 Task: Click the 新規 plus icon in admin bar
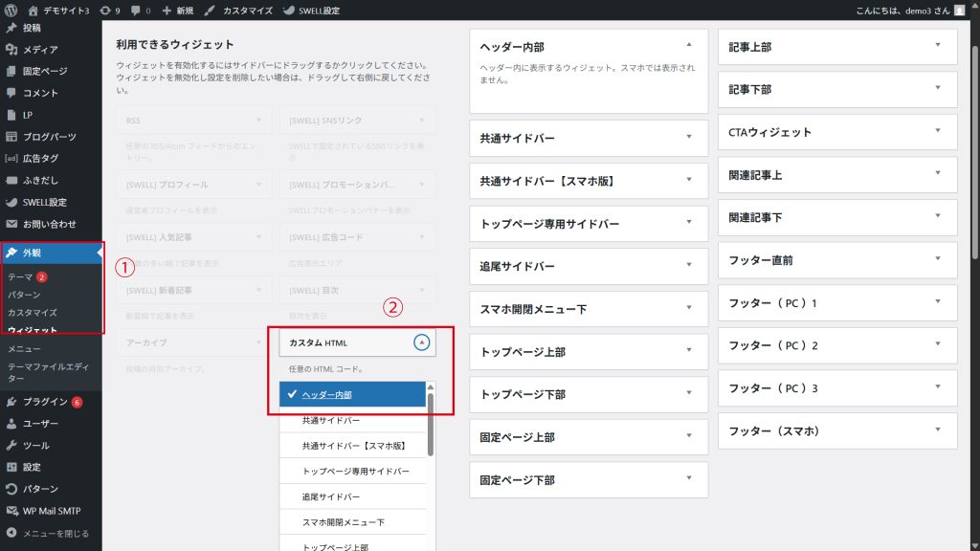click(x=167, y=11)
